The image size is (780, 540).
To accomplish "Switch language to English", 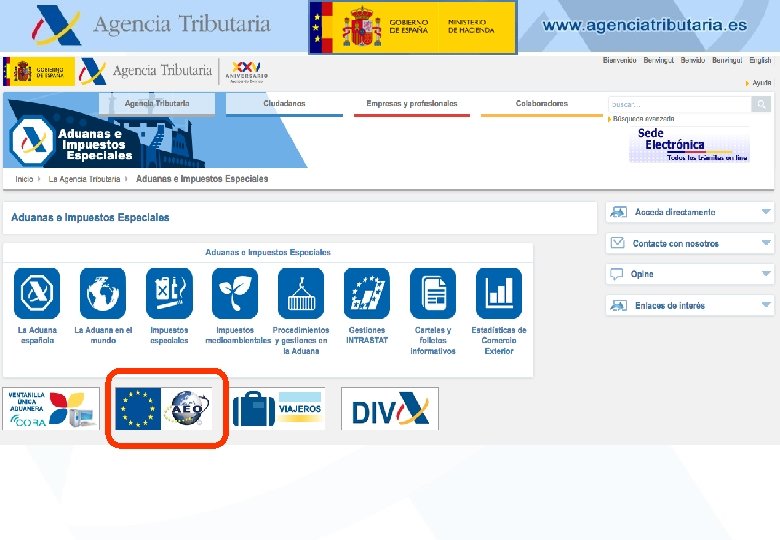I will 760,60.
